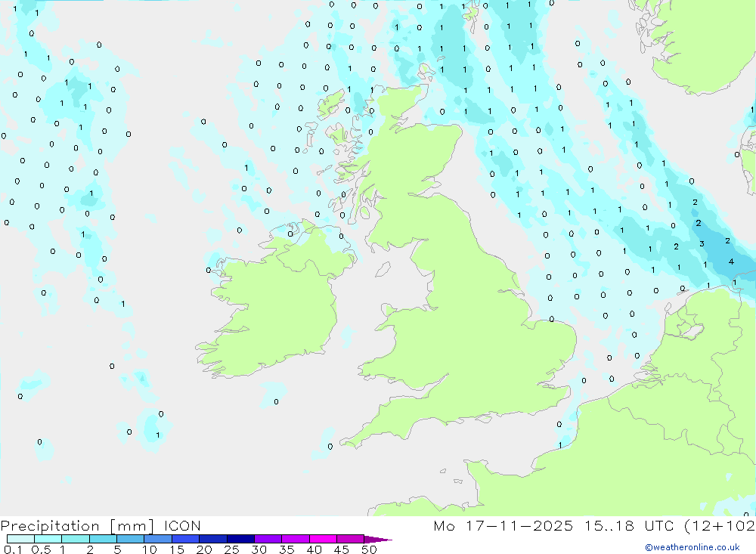Screen dimensions: 756x554
Task: Select the 40–45 mm magenta legend swatch
Action: [323, 539]
